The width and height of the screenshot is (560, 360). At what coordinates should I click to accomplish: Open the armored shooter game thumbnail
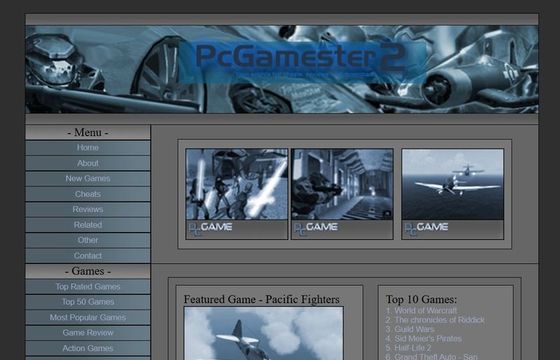click(342, 184)
